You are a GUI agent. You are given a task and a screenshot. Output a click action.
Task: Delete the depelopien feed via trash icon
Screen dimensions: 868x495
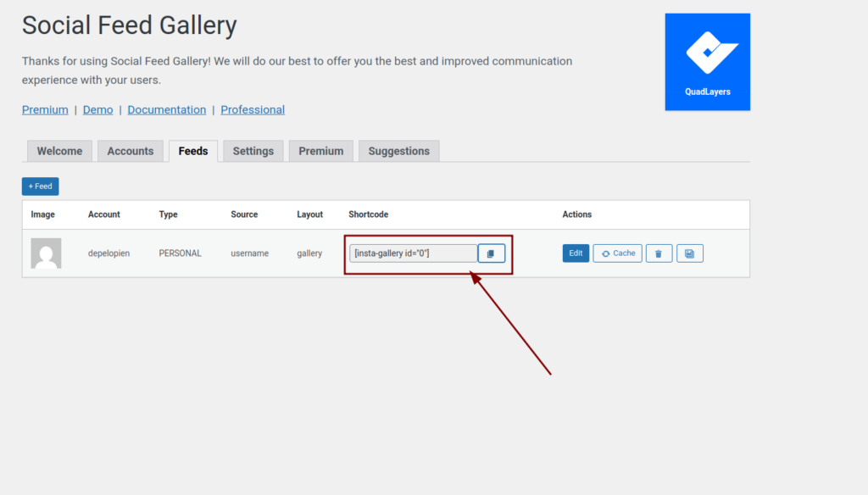(659, 253)
